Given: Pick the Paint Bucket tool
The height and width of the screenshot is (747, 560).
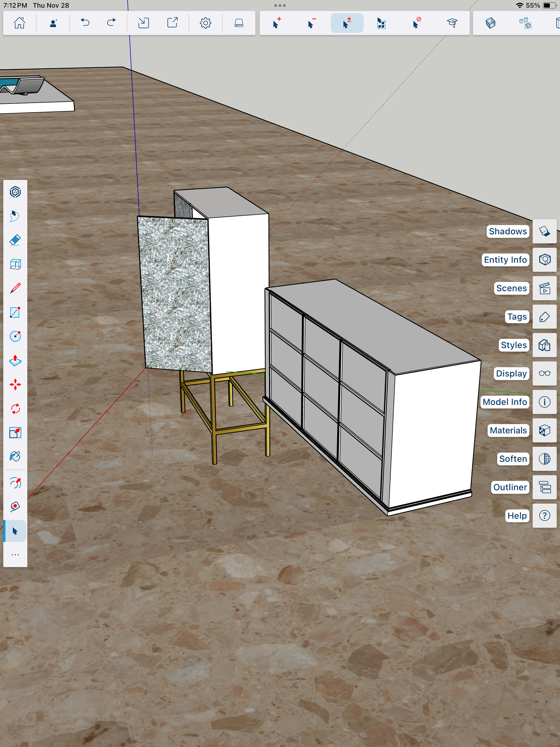Looking at the screenshot, I should (15, 456).
